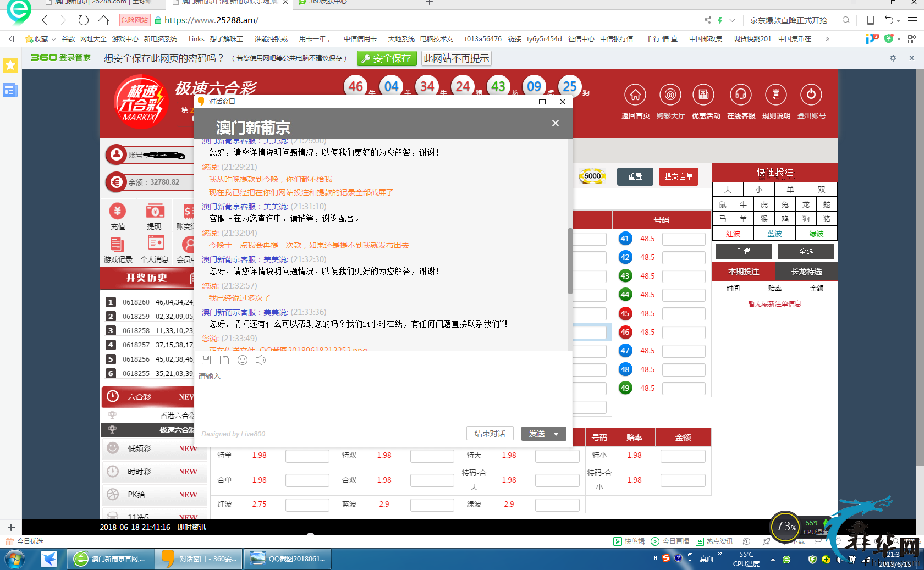924x570 pixels.
Task: Select the 龙 zodiac option
Action: pyautogui.click(x=806, y=204)
